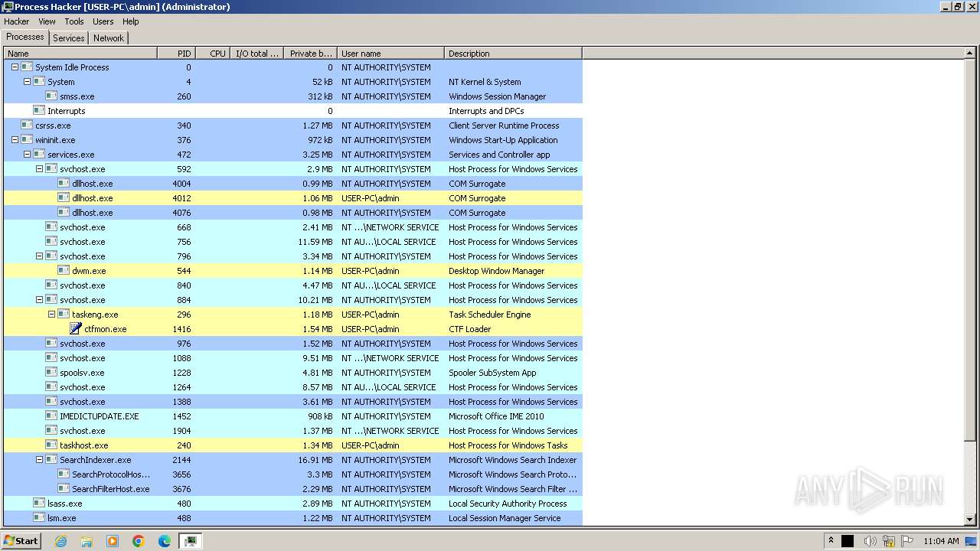The width and height of the screenshot is (980, 551).
Task: Open Windows Media Player from taskbar
Action: pyautogui.click(x=113, y=541)
